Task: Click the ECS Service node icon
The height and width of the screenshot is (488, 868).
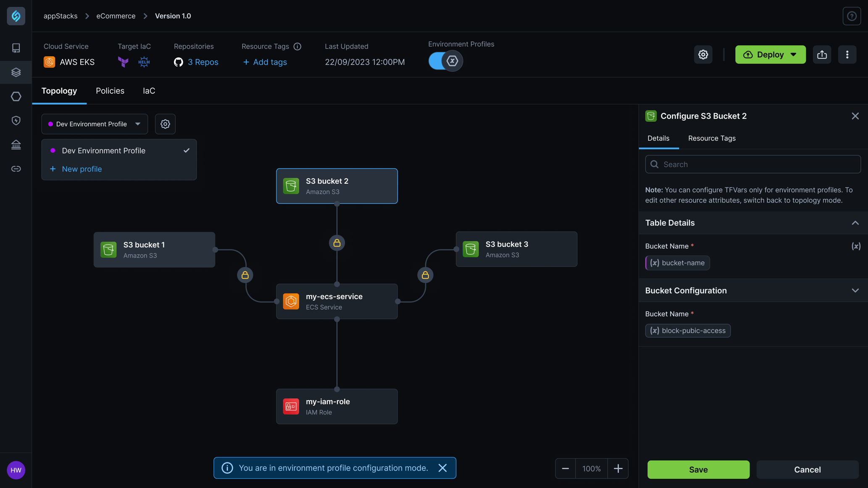Action: pos(291,301)
